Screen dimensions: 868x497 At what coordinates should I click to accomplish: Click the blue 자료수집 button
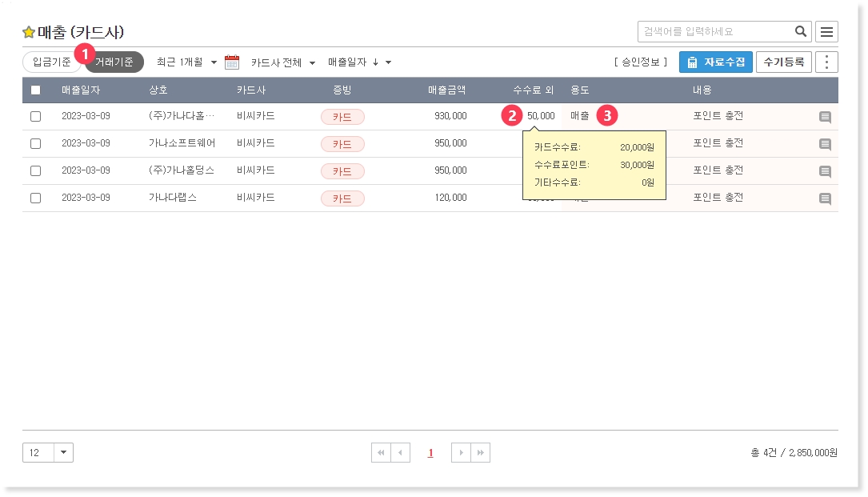[x=715, y=62]
